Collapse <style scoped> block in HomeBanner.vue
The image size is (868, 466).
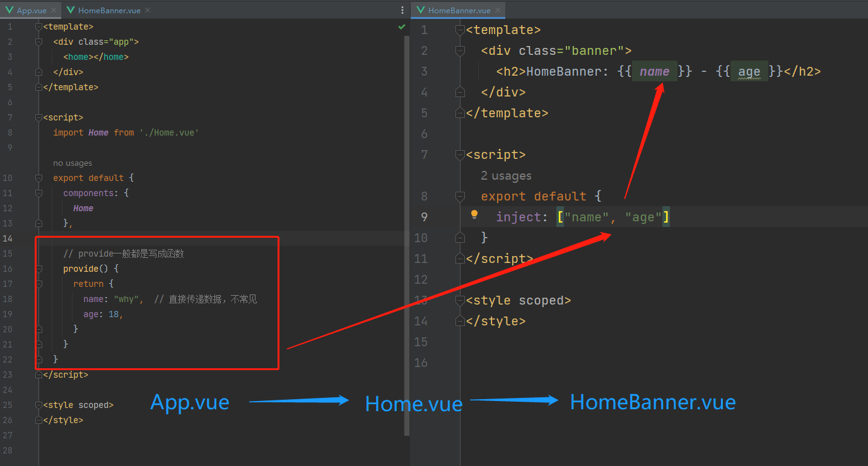[460, 301]
